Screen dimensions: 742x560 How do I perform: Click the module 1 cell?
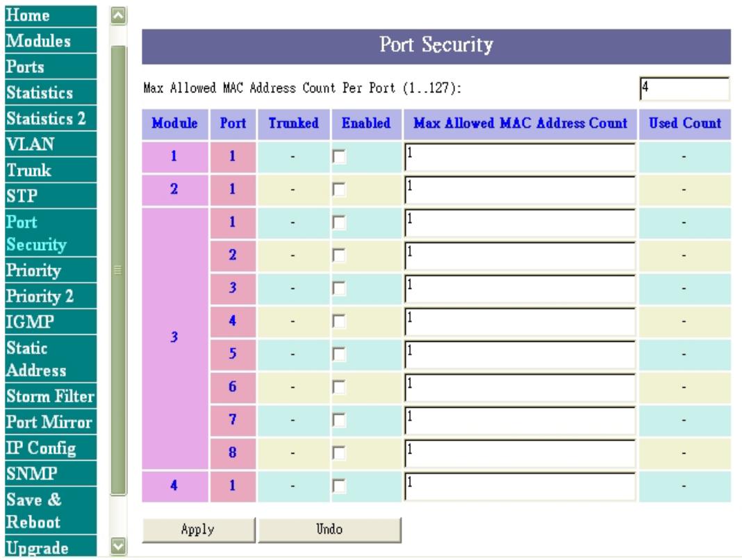[175, 157]
